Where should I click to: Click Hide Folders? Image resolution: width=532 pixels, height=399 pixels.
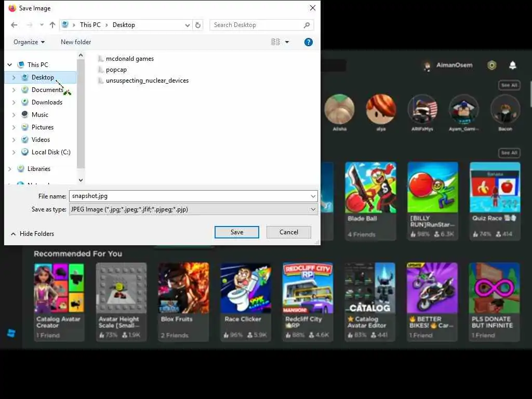pos(33,234)
